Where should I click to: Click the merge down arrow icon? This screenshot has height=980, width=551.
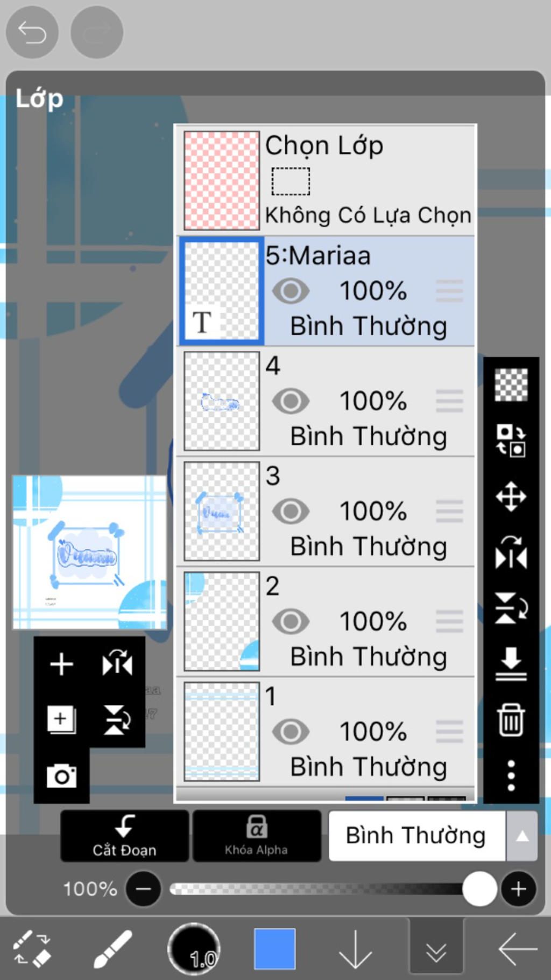click(x=511, y=663)
